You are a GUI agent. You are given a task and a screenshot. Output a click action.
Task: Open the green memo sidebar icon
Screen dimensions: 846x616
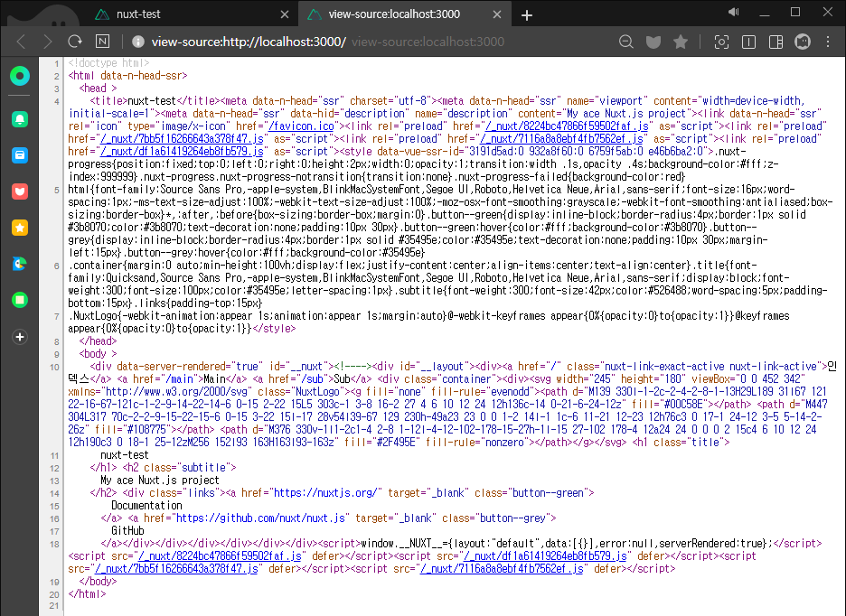20,300
